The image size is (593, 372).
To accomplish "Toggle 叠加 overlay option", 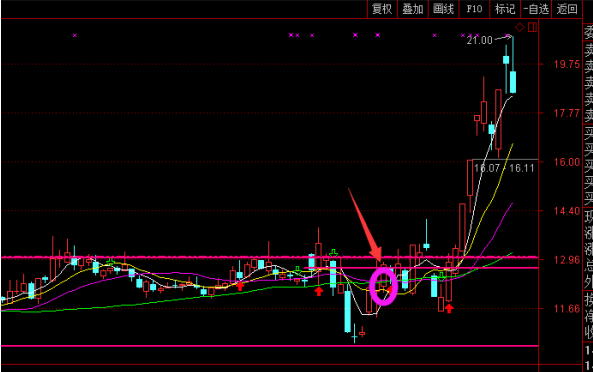I will point(413,9).
